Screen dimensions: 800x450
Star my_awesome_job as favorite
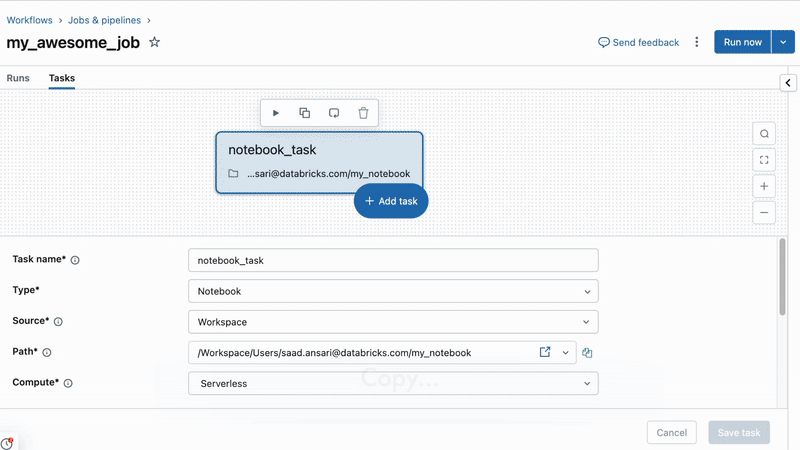pos(154,42)
